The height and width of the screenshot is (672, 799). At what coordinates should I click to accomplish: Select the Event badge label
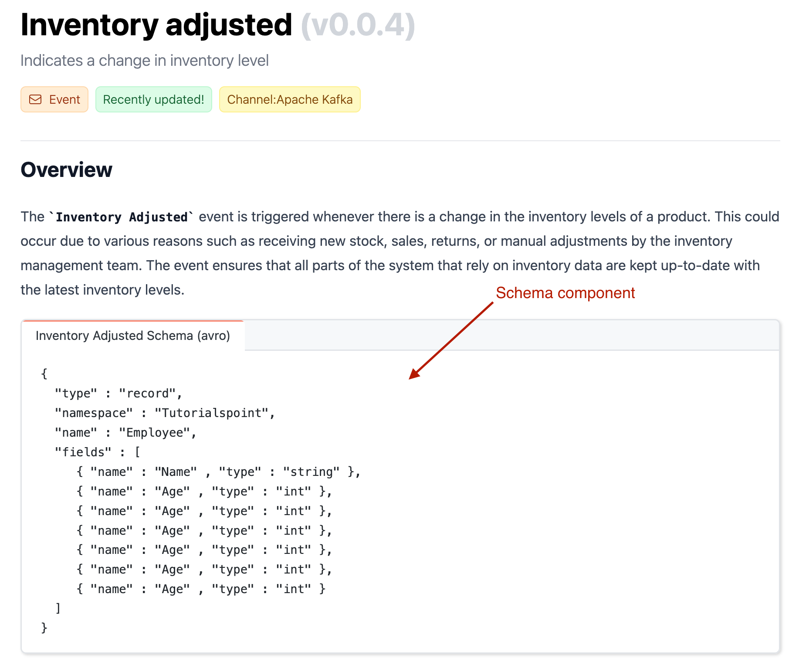pyautogui.click(x=64, y=99)
